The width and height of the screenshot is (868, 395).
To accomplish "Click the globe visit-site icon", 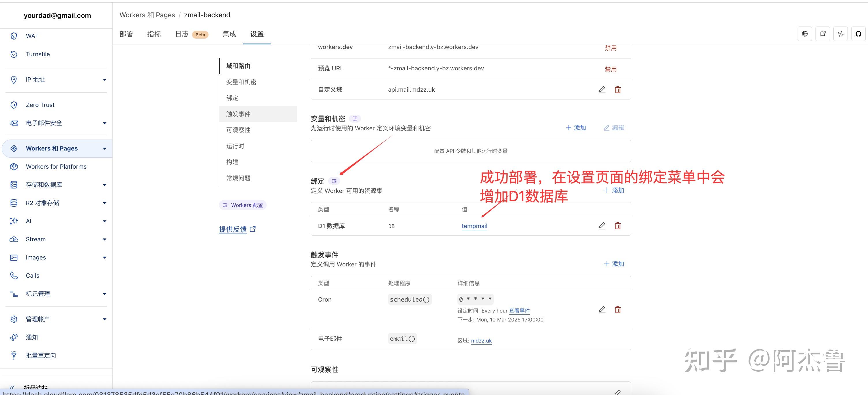I will 805,34.
